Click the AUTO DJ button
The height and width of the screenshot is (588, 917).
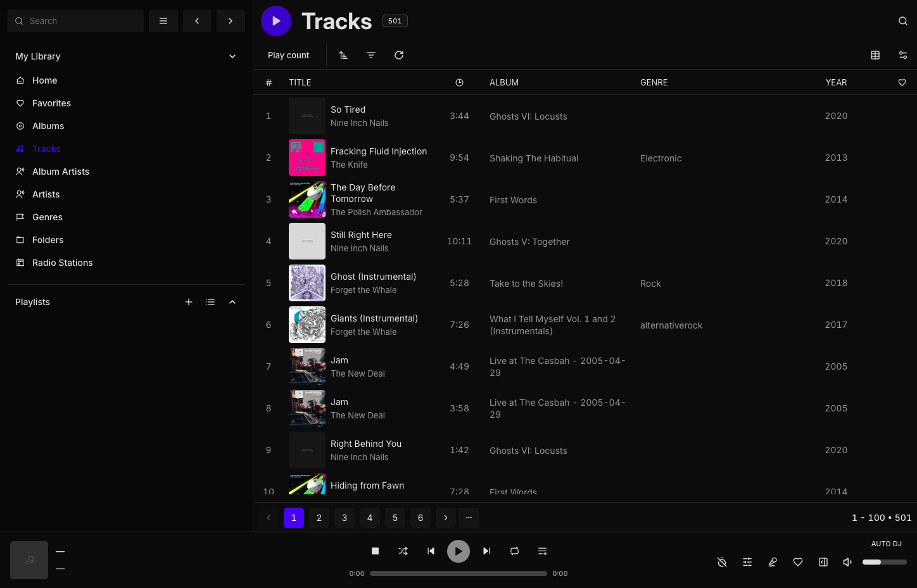[x=887, y=544]
